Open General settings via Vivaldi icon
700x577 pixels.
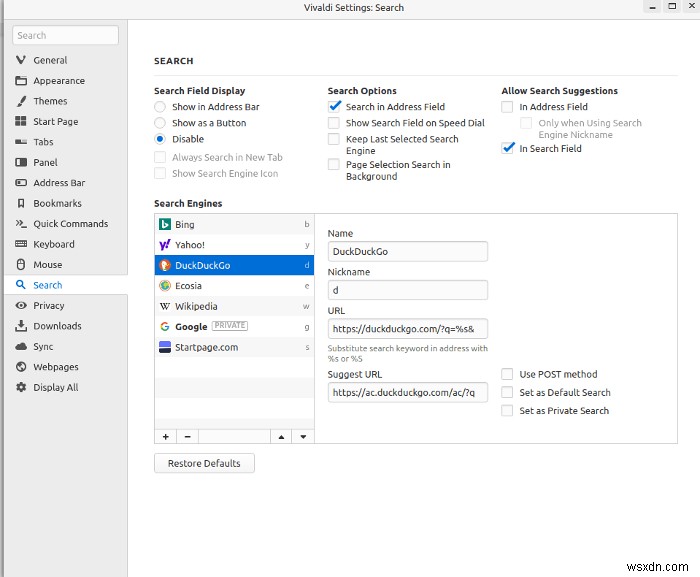[21, 60]
